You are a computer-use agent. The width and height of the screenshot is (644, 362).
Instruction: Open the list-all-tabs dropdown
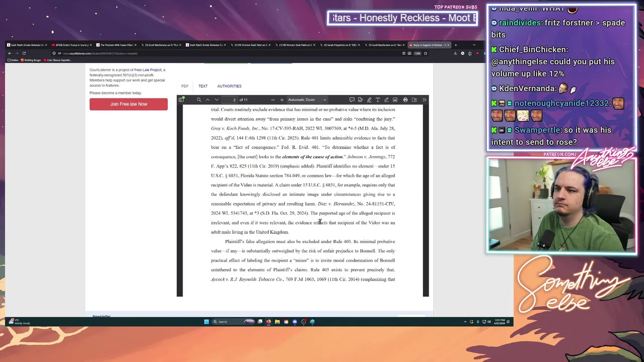(473, 45)
